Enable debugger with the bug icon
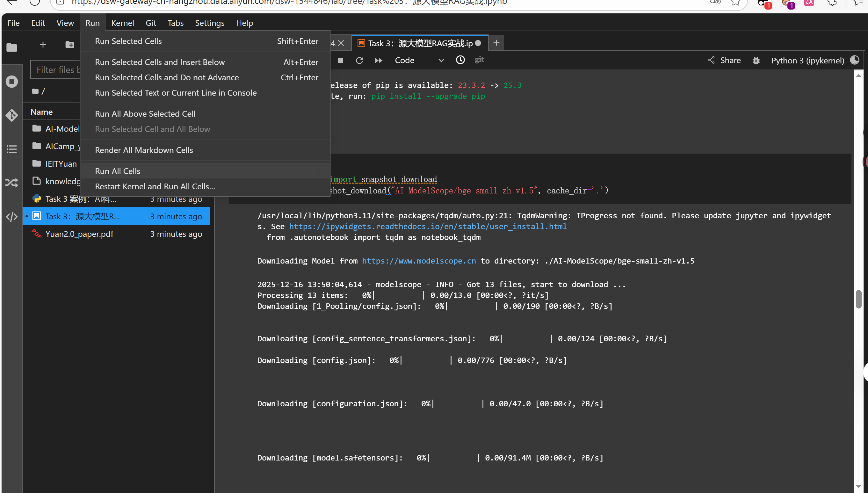This screenshot has width=868, height=493. click(x=756, y=61)
